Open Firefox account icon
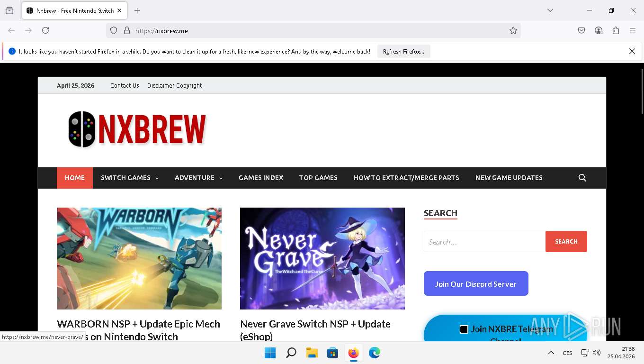Screen dimensions: 644x364 [599, 30]
